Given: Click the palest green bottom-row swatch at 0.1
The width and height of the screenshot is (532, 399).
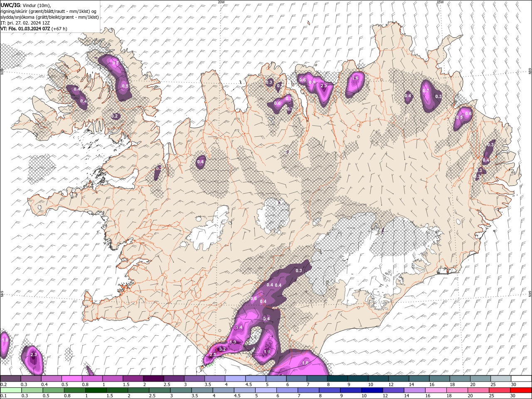Looking at the screenshot, I should (x=10, y=390).
